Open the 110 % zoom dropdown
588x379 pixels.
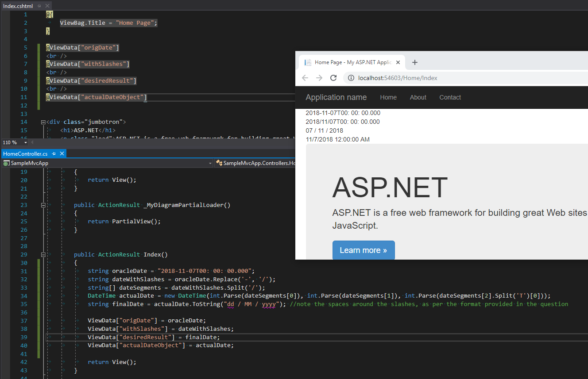click(x=26, y=142)
